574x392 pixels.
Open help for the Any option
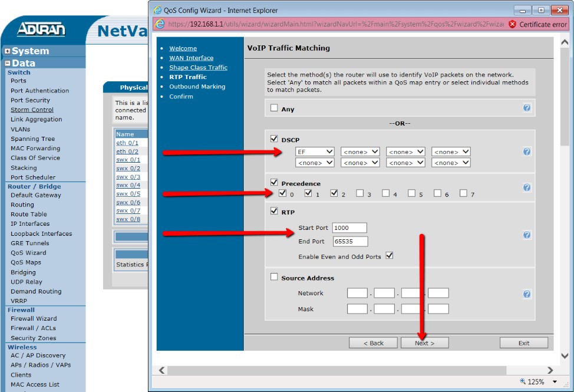pos(527,107)
